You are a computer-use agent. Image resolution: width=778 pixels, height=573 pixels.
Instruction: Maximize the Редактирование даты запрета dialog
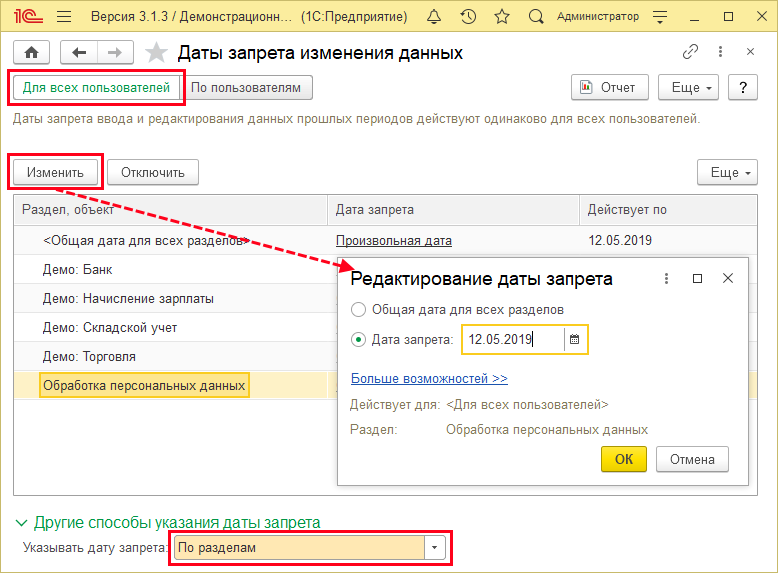pos(697,279)
